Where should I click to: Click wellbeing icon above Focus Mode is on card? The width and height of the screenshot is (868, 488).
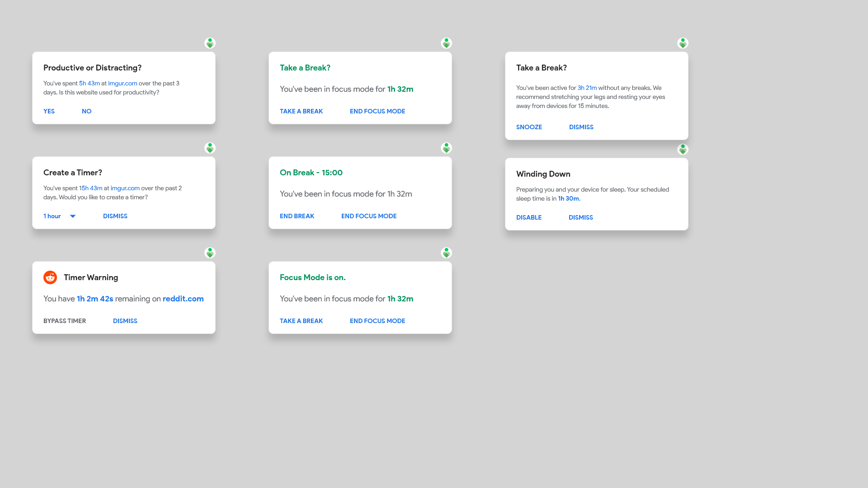tap(446, 253)
